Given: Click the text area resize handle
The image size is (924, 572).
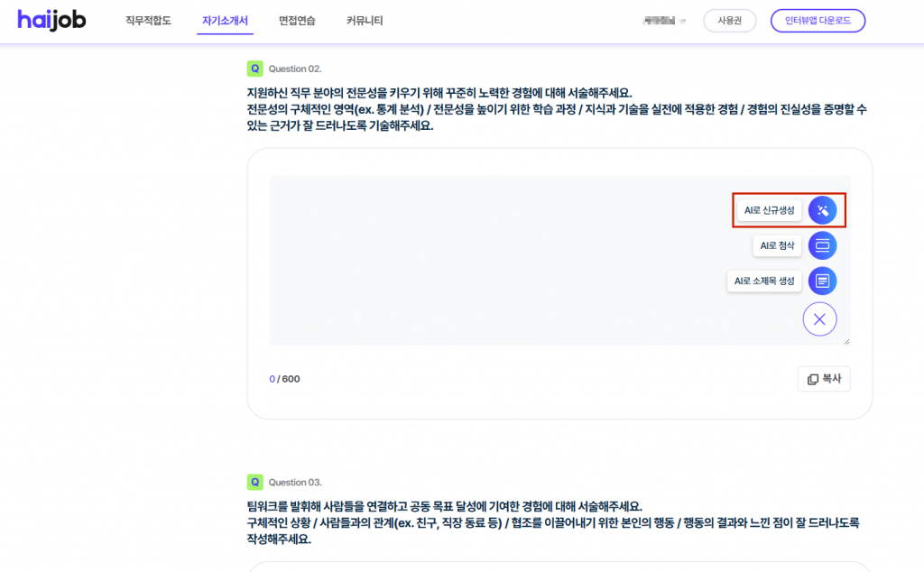Looking at the screenshot, I should pyautogui.click(x=846, y=341).
